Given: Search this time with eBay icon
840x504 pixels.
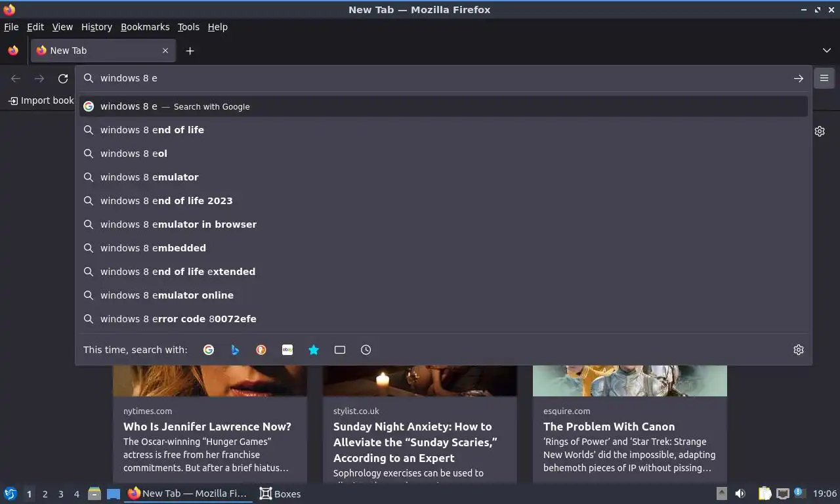Looking at the screenshot, I should (287, 350).
